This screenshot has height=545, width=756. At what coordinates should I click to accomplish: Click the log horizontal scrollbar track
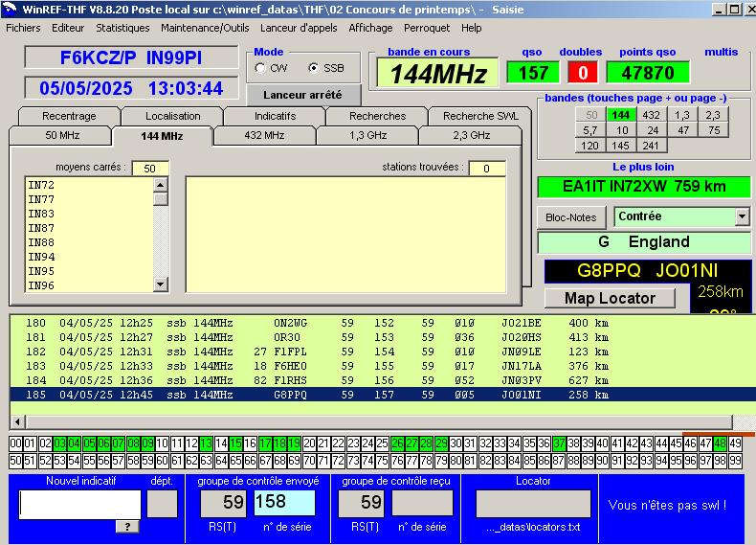tap(380, 422)
